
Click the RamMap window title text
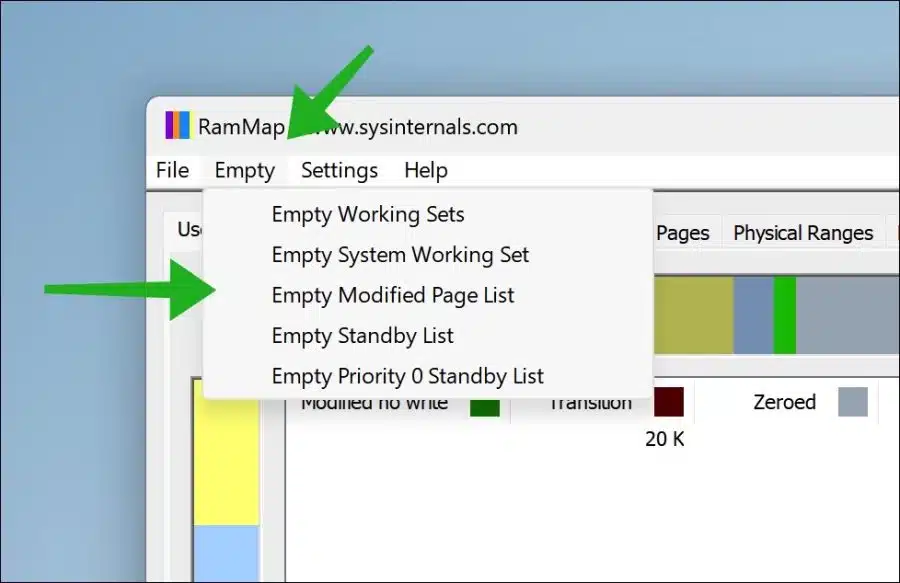(358, 127)
